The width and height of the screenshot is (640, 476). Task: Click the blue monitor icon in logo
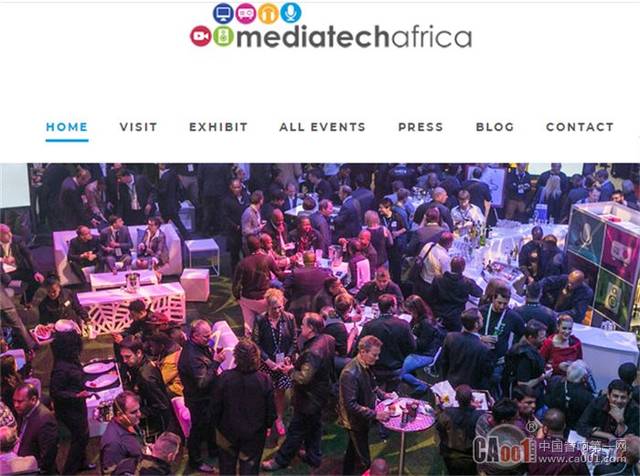[223, 13]
